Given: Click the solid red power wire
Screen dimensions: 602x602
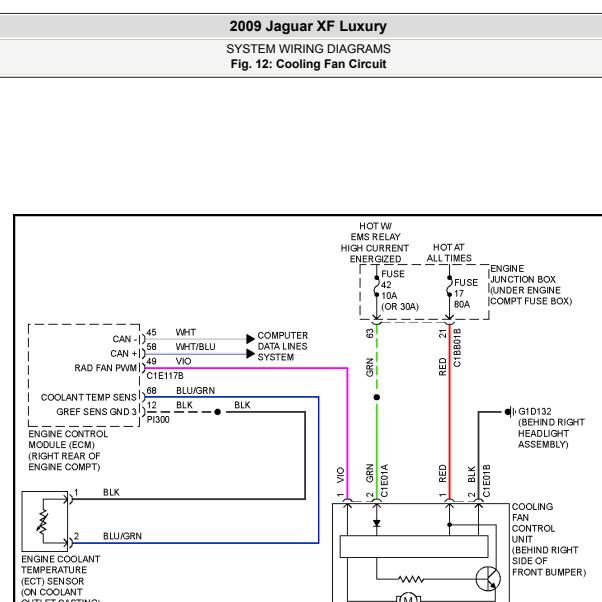Looking at the screenshot, I should point(449,411).
